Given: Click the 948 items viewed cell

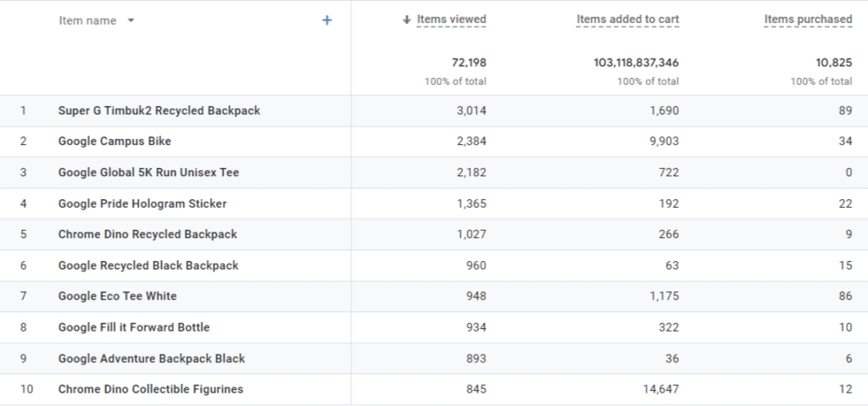Looking at the screenshot, I should pos(476,297).
